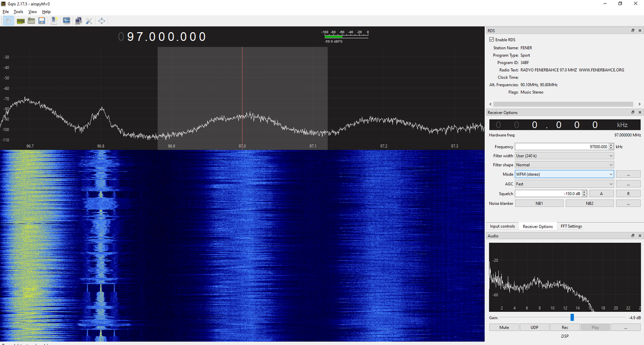Open the Tools menu

18,12
